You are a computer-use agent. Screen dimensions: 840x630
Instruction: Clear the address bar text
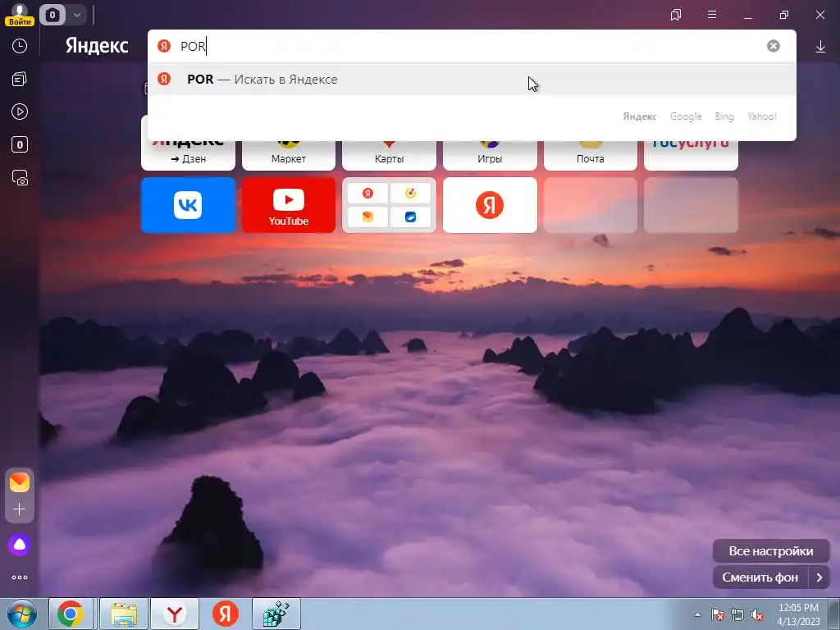(773, 46)
